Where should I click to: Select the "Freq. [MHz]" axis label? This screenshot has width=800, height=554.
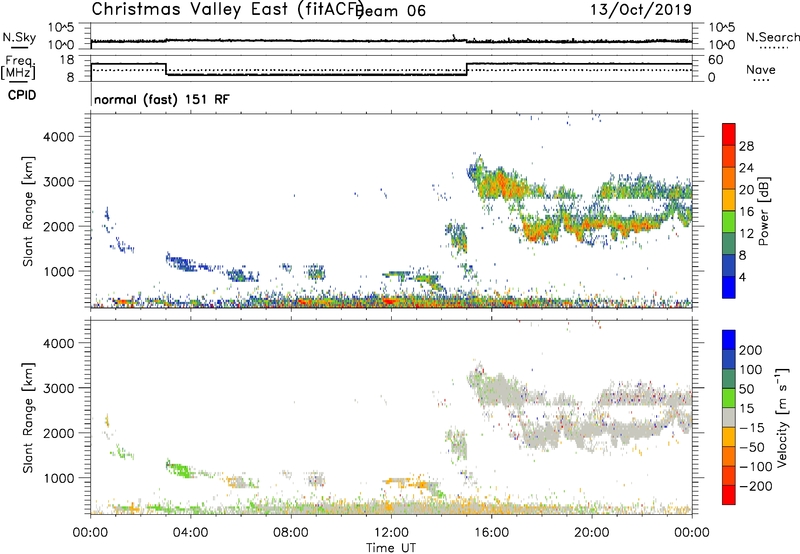18,67
